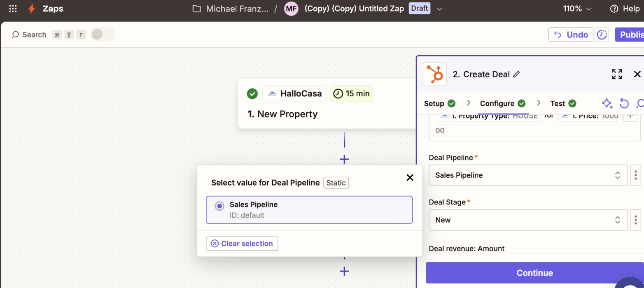
Task: Close the Select value for Deal Pipeline popup
Action: (x=410, y=177)
